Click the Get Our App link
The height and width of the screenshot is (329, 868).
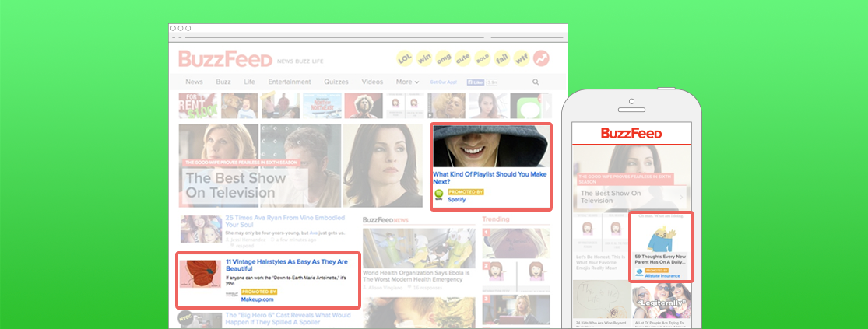(444, 82)
